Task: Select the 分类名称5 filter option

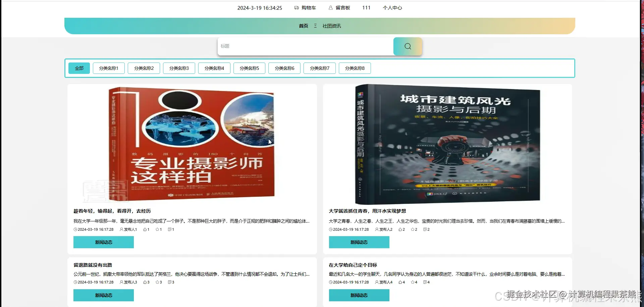Action: pos(249,68)
